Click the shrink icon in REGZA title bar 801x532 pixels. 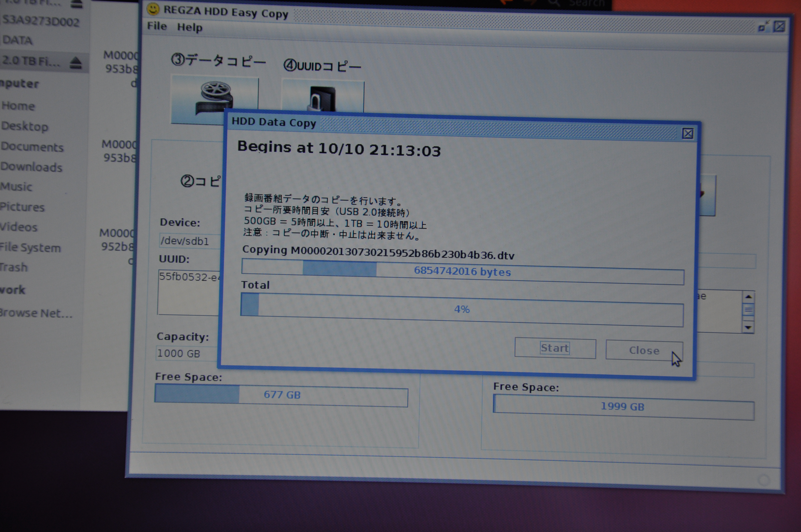(763, 26)
